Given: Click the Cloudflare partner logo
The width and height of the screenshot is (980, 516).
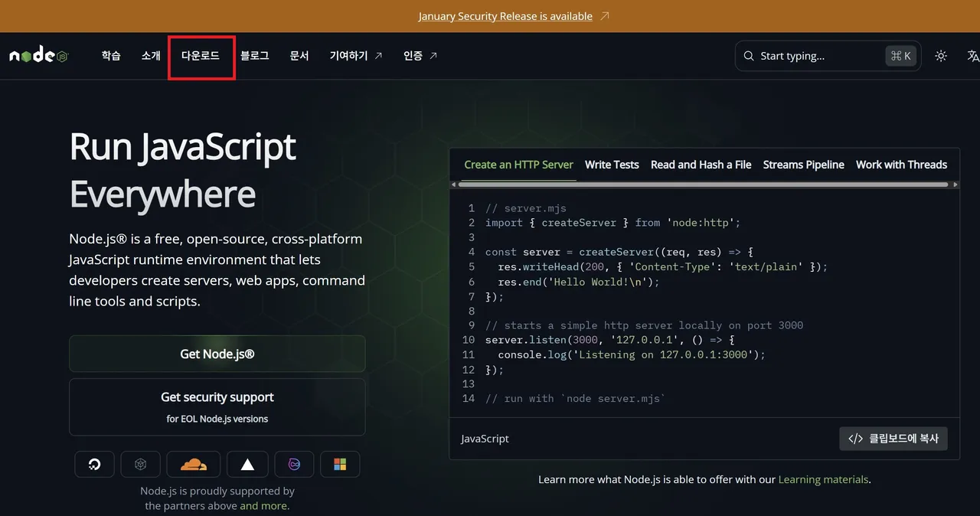Looking at the screenshot, I should pos(193,464).
